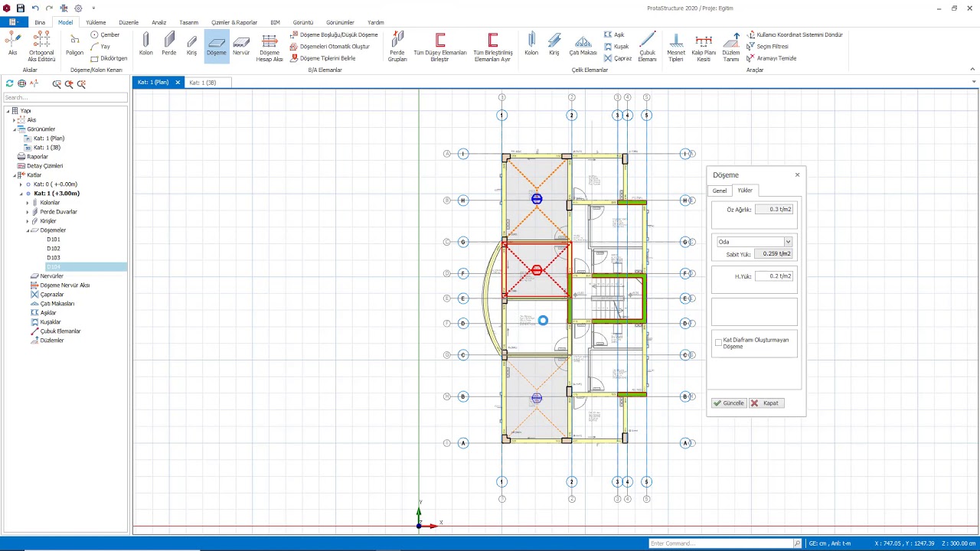Click Tüm Birleştirilmiş Elemanları Ayır
This screenshot has width=980, height=551.
pyautogui.click(x=492, y=47)
